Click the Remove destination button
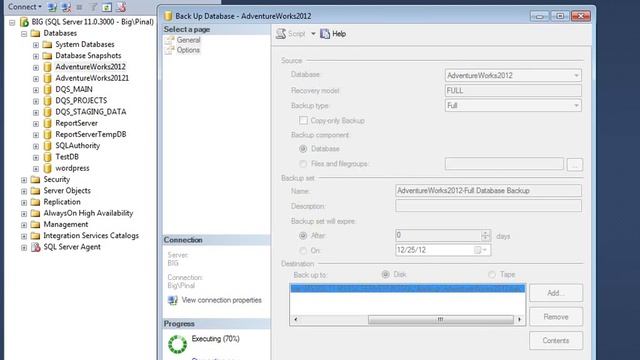 (556, 317)
